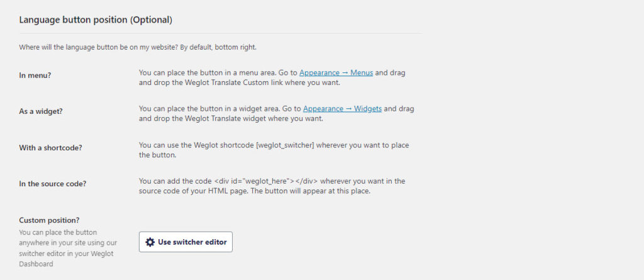Screen dimensions: 644x280
Task: Open the Appearance → Widgets link
Action: coord(343,109)
